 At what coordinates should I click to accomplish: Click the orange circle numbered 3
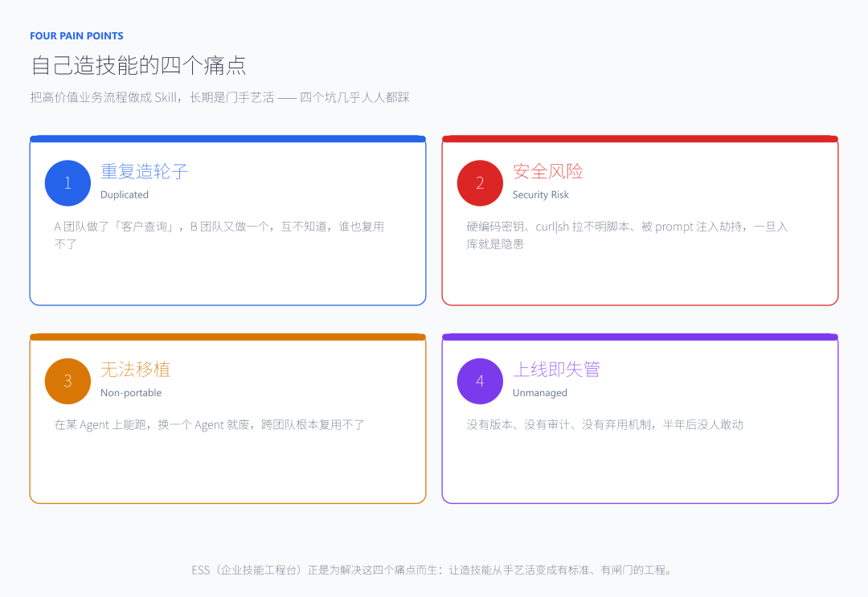click(x=68, y=381)
